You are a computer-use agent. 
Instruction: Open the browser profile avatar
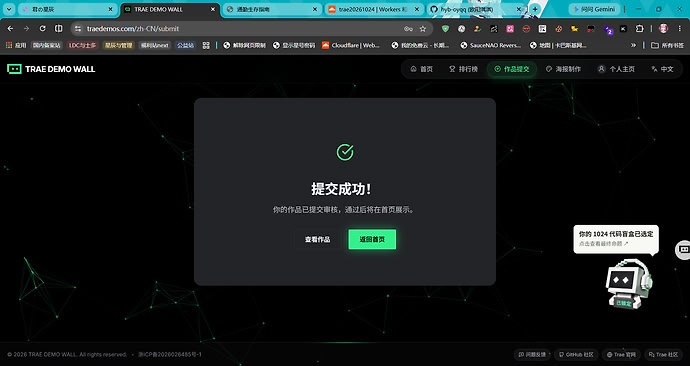664,29
